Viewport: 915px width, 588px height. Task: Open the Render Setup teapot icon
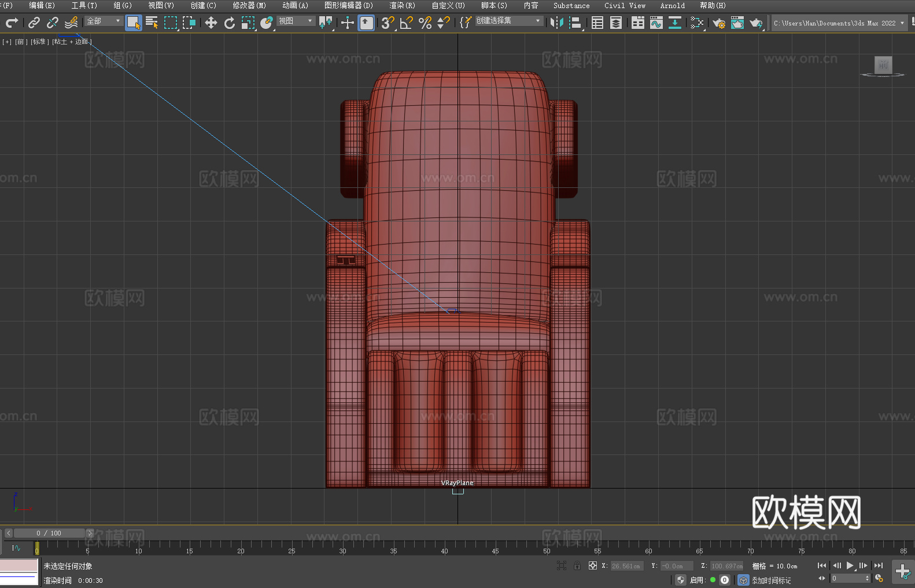718,23
